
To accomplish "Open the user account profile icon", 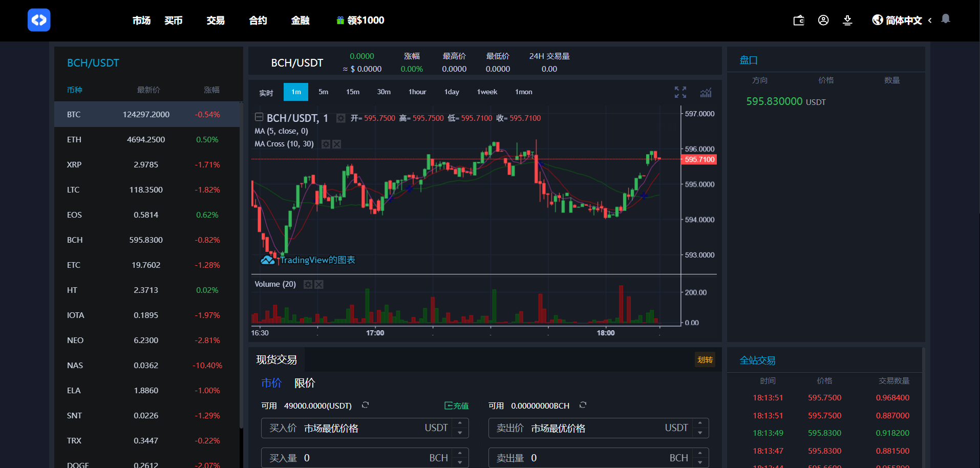I will 823,20.
